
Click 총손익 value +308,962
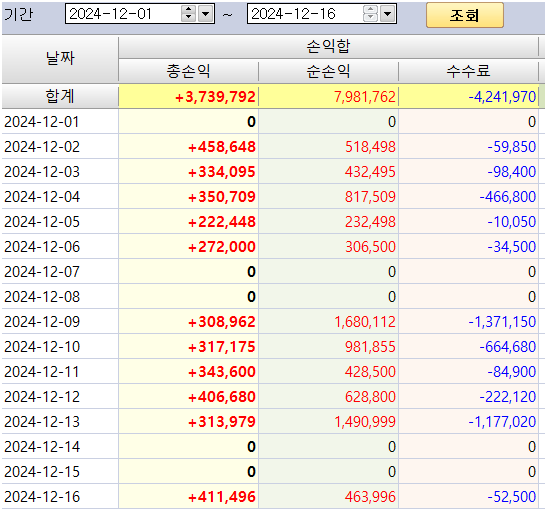point(222,322)
